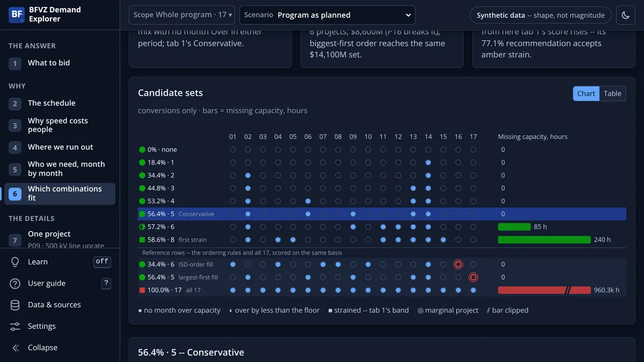Click the User guide question icon
Screen dimensions: 644x362
(15, 283)
